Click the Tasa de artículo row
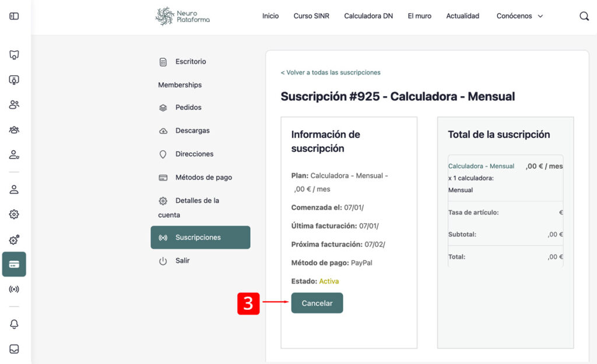The height and width of the screenshot is (364, 597). click(x=505, y=212)
